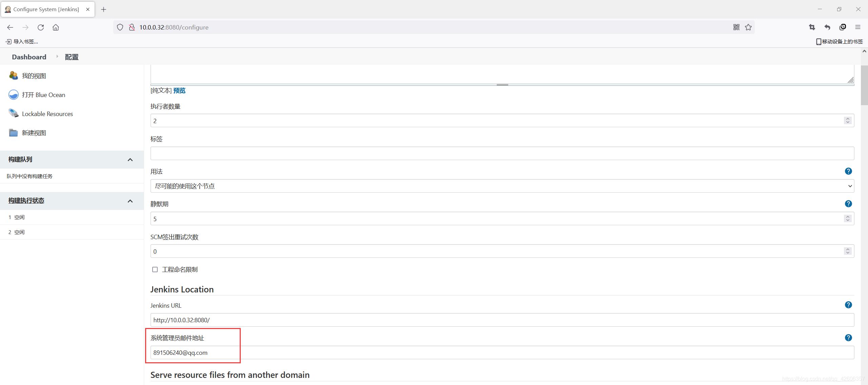
Task: Click the Dashboard breadcrumb link
Action: click(29, 57)
